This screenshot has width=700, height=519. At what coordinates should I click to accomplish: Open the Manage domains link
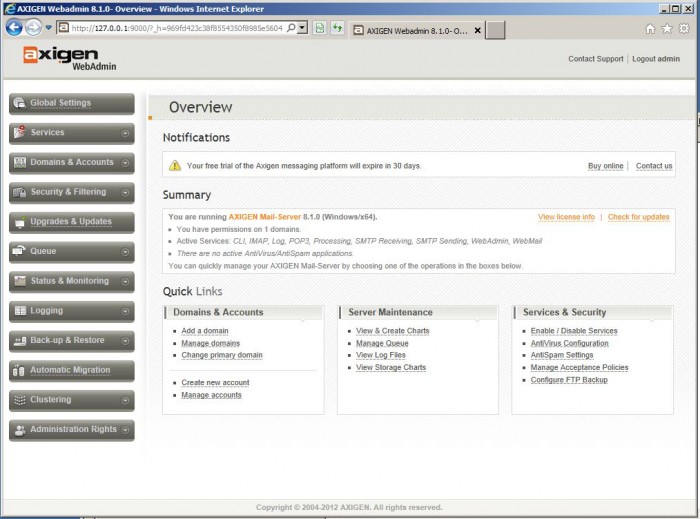(211, 343)
